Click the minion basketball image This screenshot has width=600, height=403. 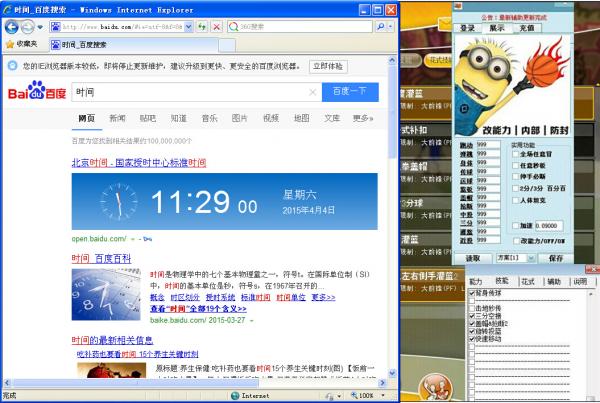coord(513,85)
